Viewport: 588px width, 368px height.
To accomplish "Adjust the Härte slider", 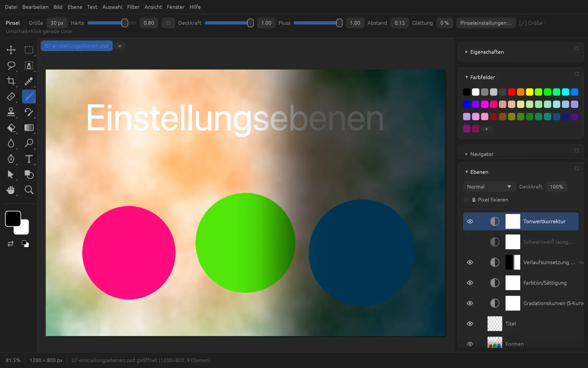I will [112, 23].
